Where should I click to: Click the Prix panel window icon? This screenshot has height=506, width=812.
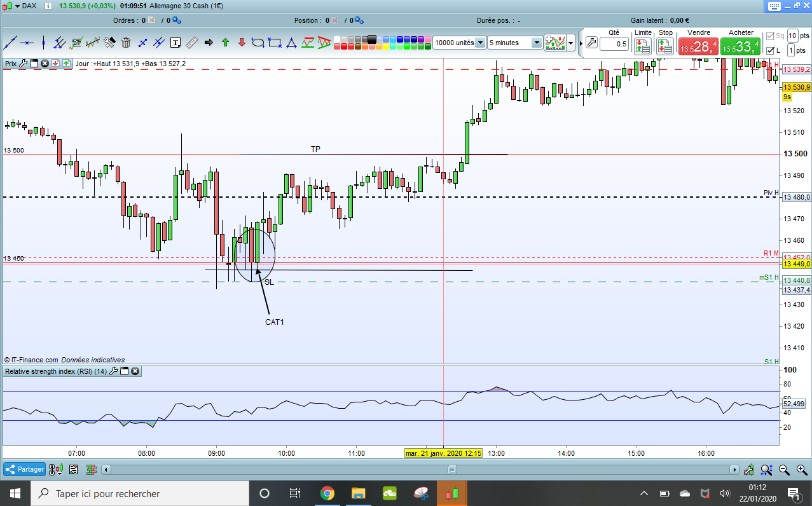(x=34, y=64)
